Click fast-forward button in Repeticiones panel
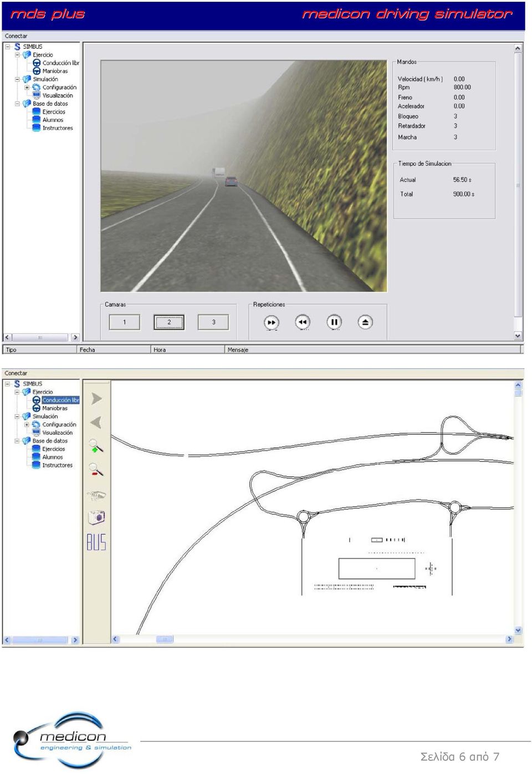Screen dimensions: 532x774 [x=271, y=322]
